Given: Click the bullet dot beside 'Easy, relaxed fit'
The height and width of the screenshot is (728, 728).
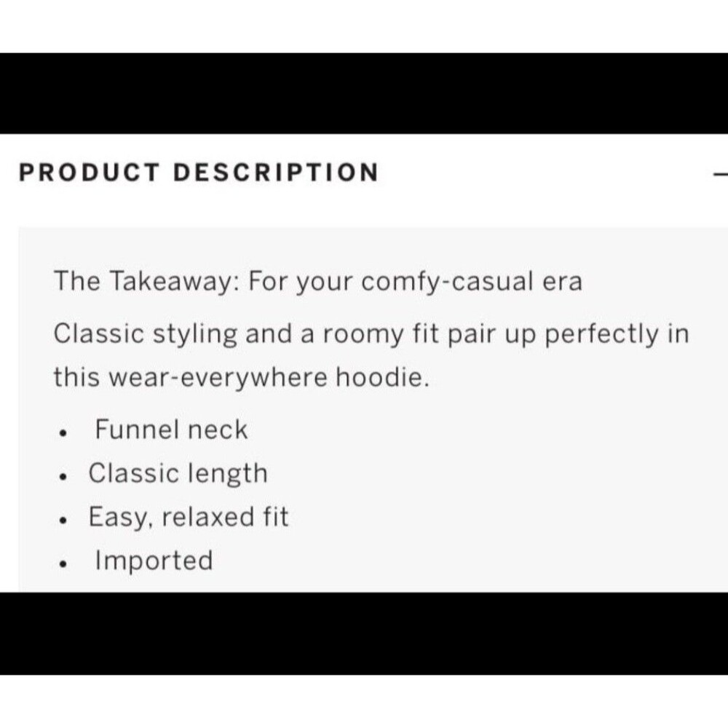Looking at the screenshot, I should click(x=65, y=521).
